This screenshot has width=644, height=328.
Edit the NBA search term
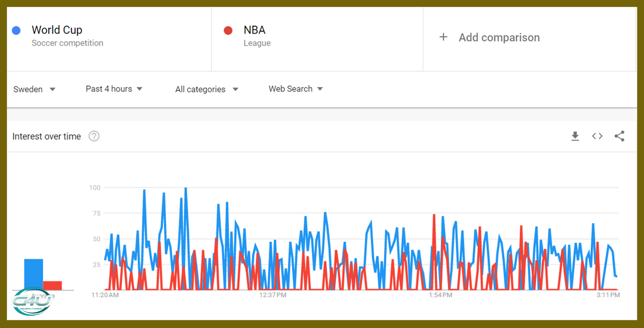(255, 30)
